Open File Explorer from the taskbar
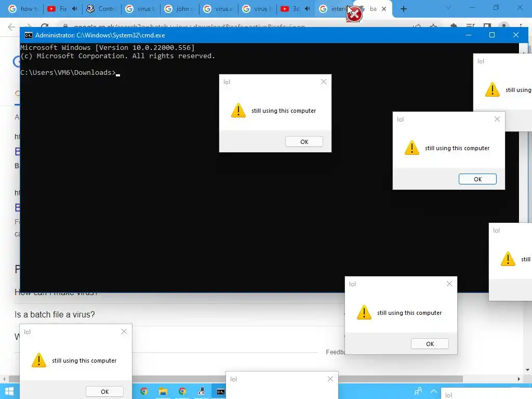The image size is (532, 399). pyautogui.click(x=163, y=392)
